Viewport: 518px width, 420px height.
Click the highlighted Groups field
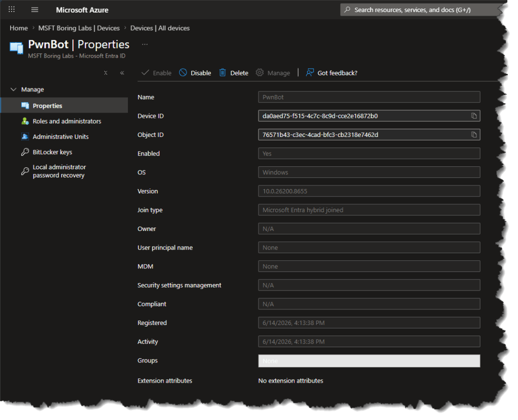click(369, 361)
